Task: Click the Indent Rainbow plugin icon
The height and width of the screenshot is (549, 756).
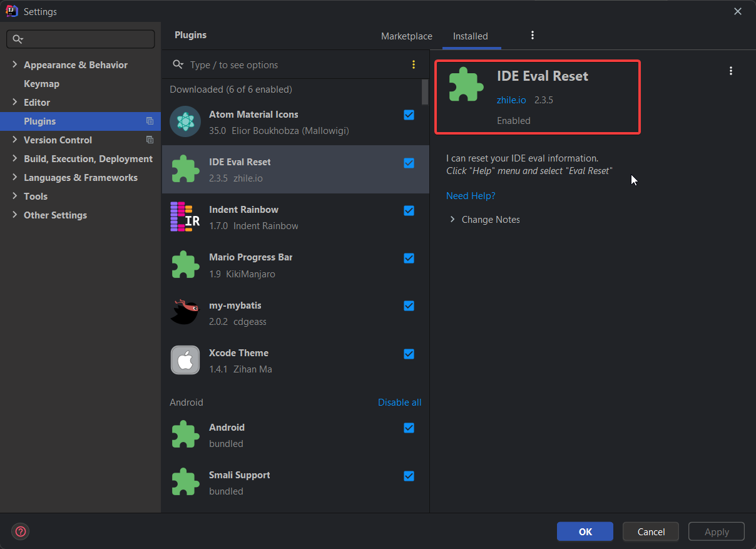Action: (x=185, y=217)
